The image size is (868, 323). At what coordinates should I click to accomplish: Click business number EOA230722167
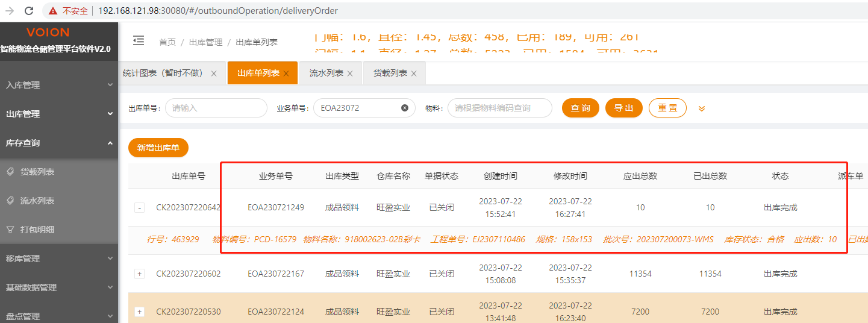(x=276, y=274)
